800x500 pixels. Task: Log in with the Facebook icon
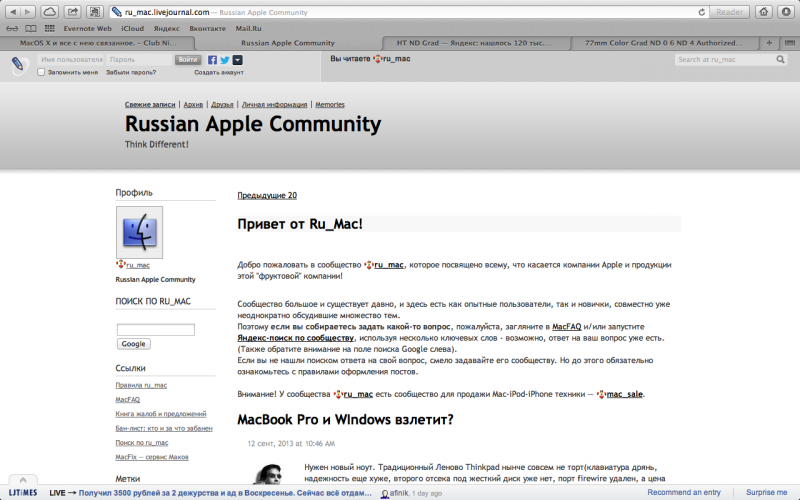pos(212,60)
